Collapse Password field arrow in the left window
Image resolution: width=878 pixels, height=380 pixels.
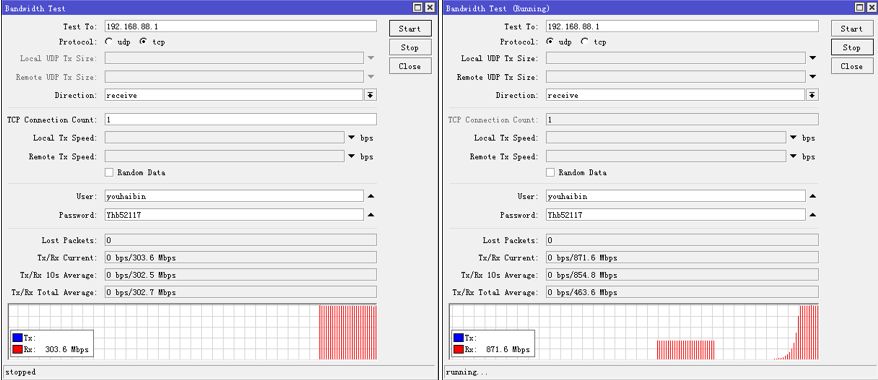pyautogui.click(x=371, y=215)
